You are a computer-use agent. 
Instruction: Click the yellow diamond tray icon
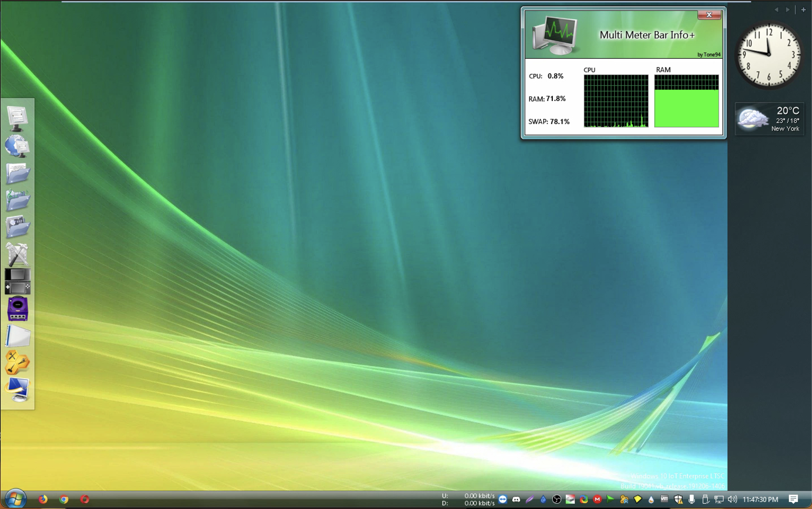click(637, 499)
